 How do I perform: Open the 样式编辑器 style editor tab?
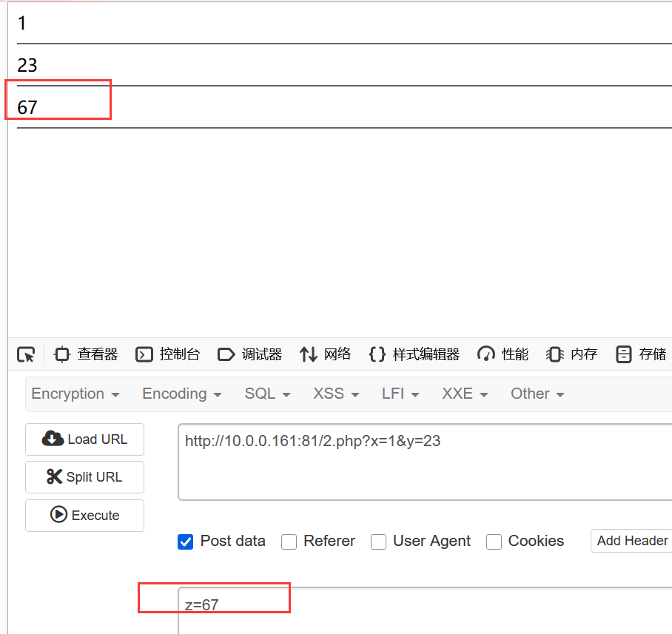pos(414,354)
